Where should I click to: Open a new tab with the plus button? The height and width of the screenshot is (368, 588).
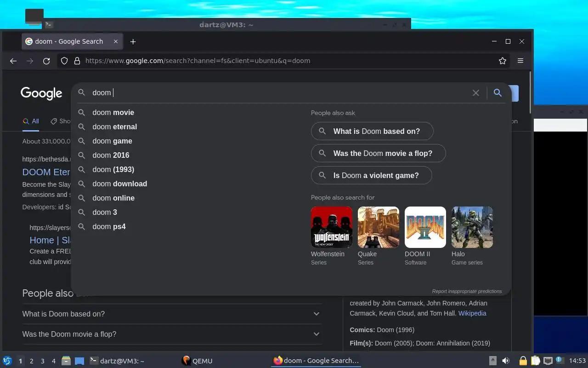pyautogui.click(x=133, y=41)
